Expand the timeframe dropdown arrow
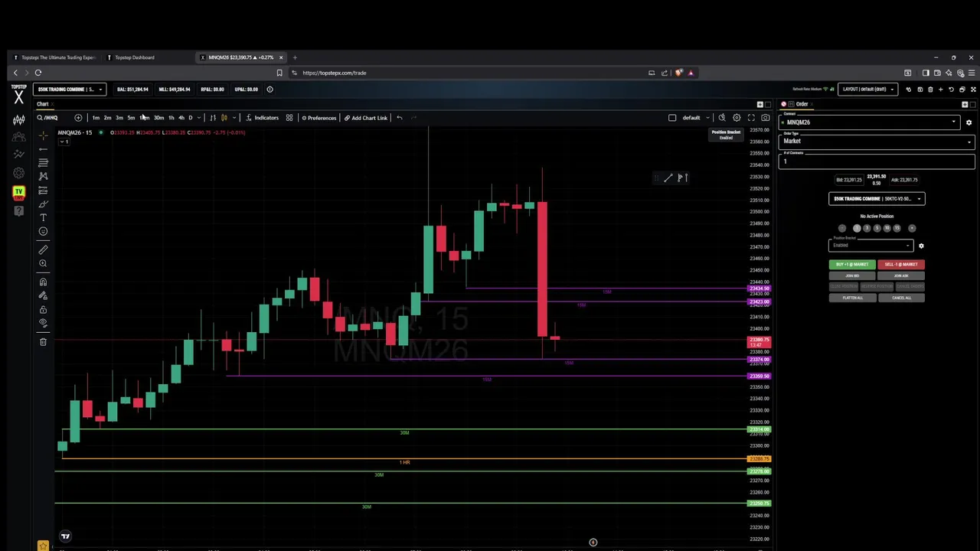 pyautogui.click(x=199, y=118)
